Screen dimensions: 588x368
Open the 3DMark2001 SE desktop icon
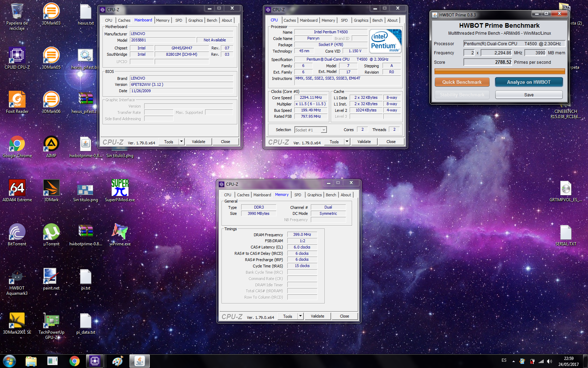[x=17, y=323]
